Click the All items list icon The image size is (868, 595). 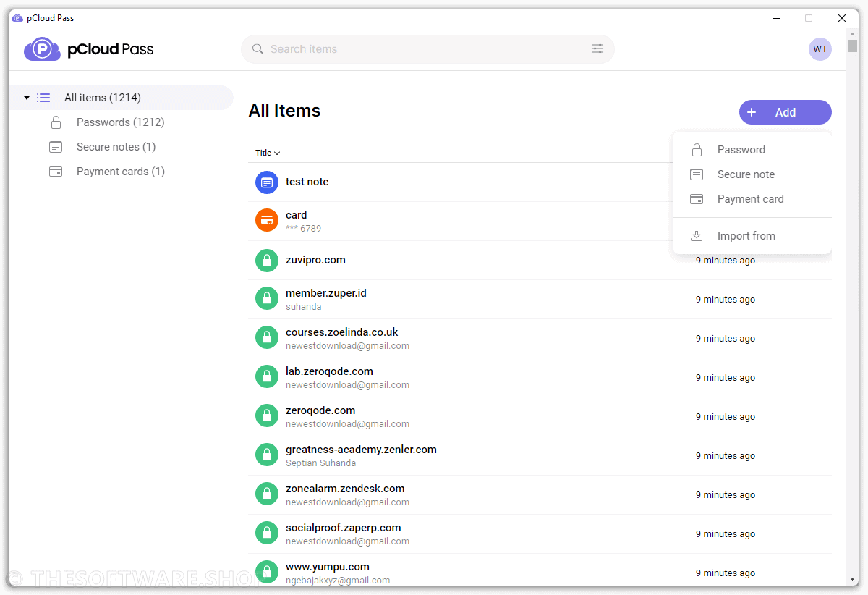[x=43, y=98]
